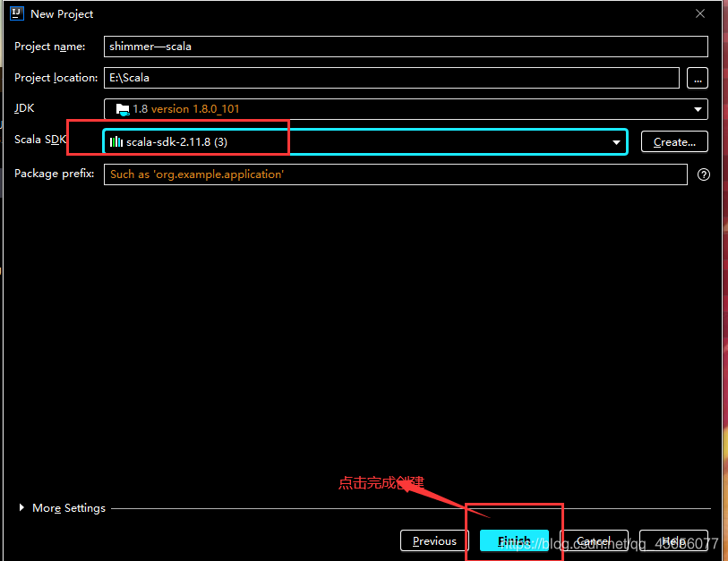Click the JDK folder icon
This screenshot has height=561, width=728.
[x=123, y=109]
